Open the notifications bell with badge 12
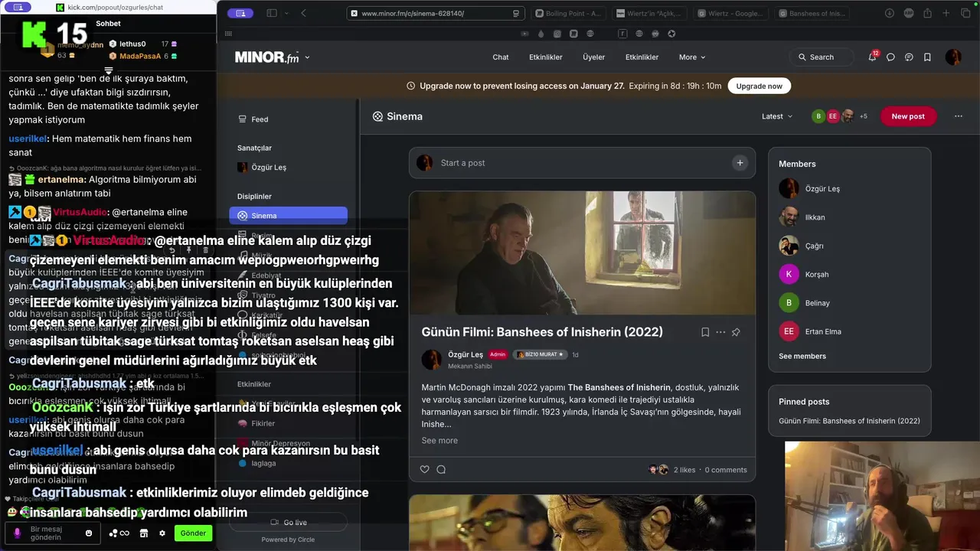Viewport: 980px width, 551px height. point(872,57)
